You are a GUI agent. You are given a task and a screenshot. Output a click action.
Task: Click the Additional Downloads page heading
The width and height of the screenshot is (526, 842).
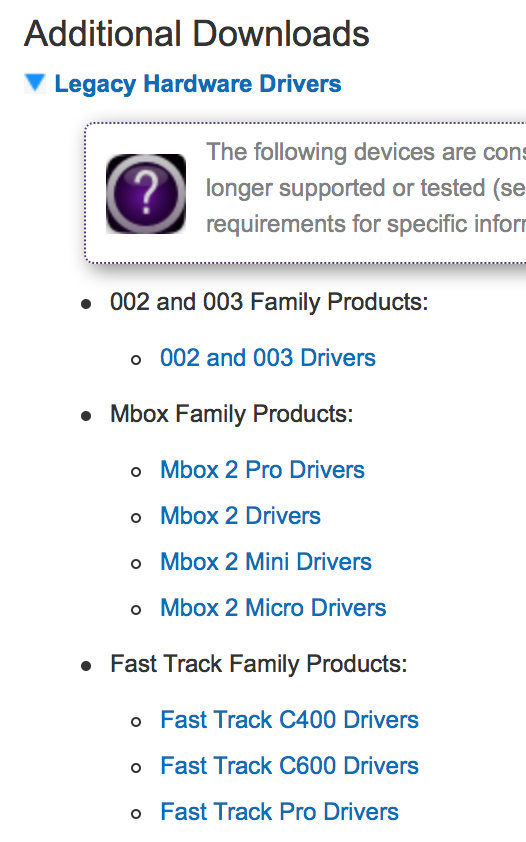(x=197, y=34)
